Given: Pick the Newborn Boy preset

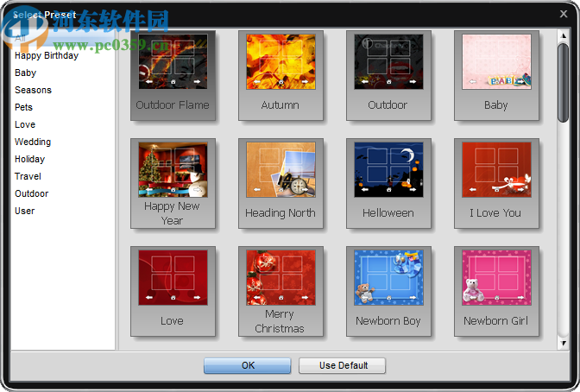Looking at the screenshot, I should click(x=388, y=291).
